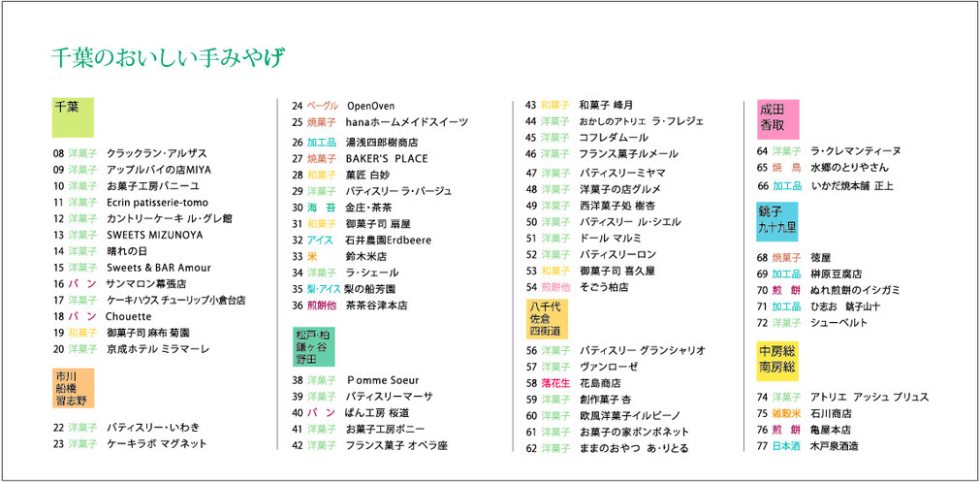Image resolution: width=980 pixels, height=483 pixels.
Task: Click entry 39 パティスリーマーサ
Action: pos(363,396)
